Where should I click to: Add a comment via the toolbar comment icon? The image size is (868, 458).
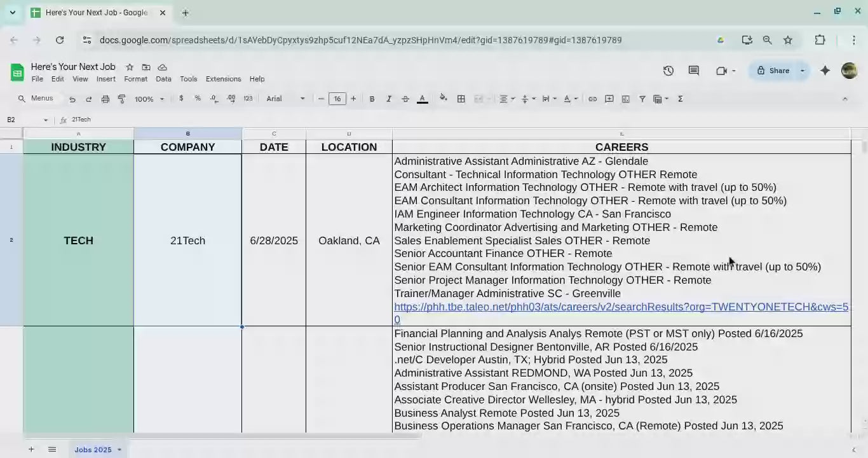tap(609, 99)
